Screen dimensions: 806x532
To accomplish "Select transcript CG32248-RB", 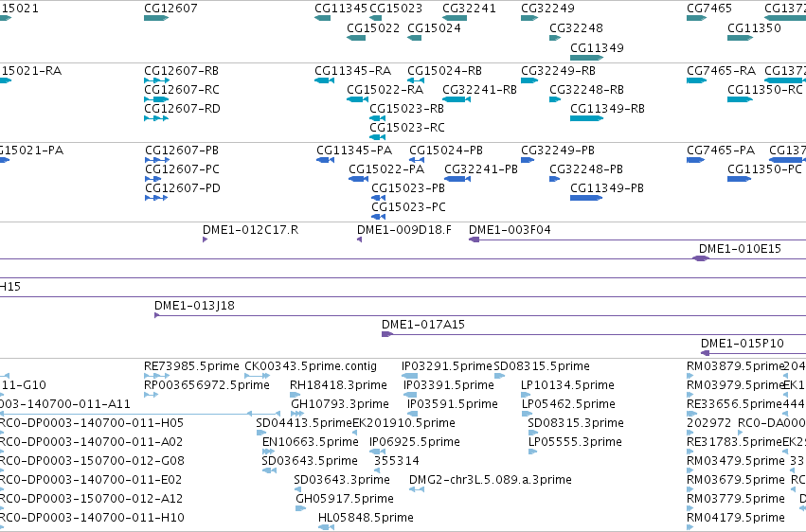I will pos(586,90).
